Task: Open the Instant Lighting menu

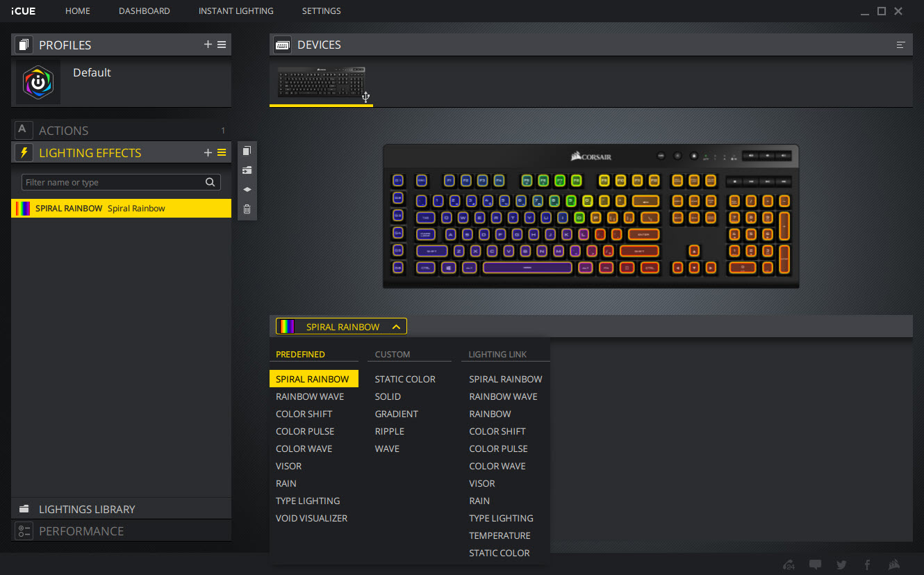Action: coord(236,11)
